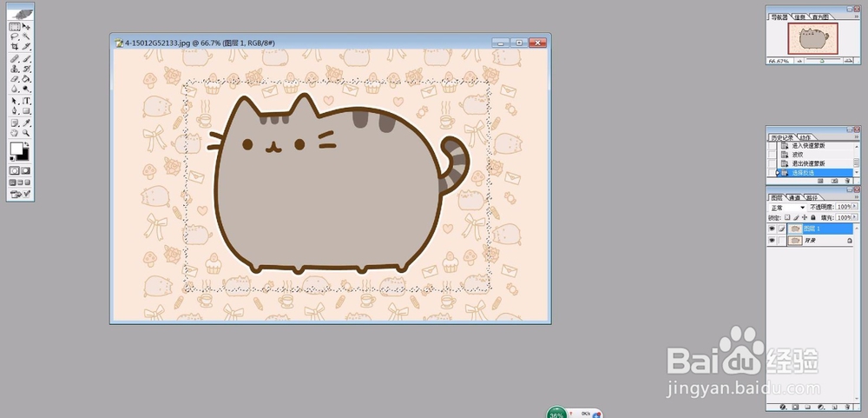Switch to the 历史记录 tab
868x418 pixels.
[780, 137]
